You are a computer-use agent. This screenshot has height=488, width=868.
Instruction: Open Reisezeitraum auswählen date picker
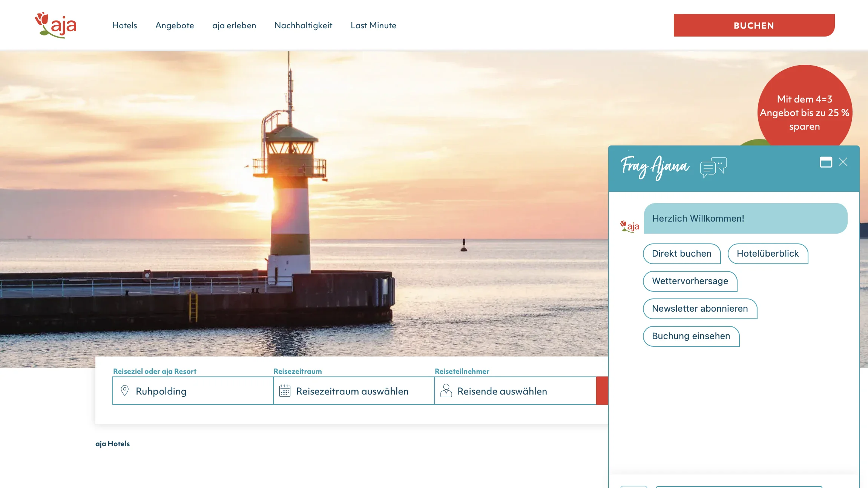[354, 391]
